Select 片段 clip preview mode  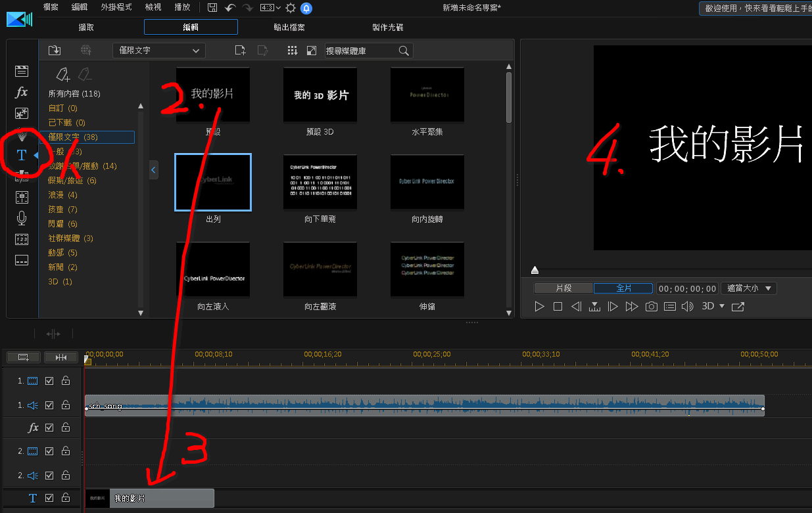(x=563, y=288)
